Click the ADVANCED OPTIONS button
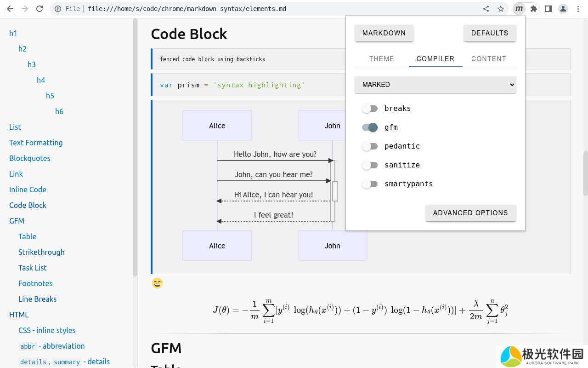 pos(470,213)
